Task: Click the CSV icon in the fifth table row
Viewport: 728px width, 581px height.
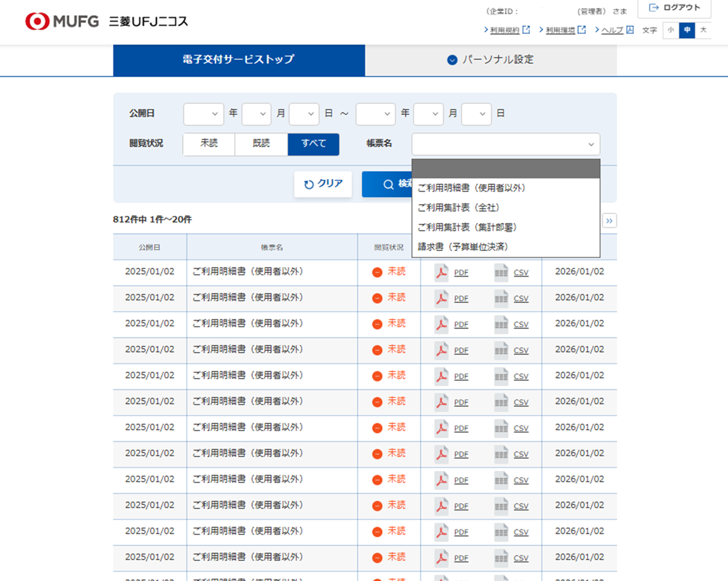Action: pos(501,376)
